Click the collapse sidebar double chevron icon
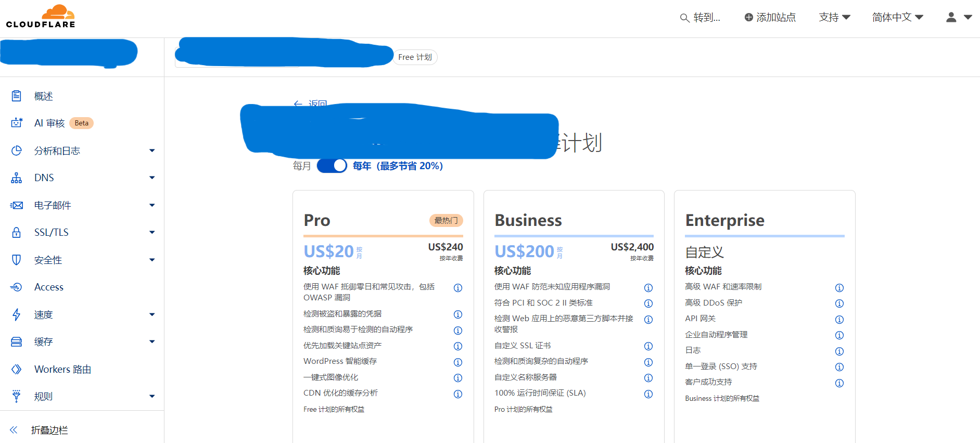The image size is (980, 443). (x=14, y=430)
